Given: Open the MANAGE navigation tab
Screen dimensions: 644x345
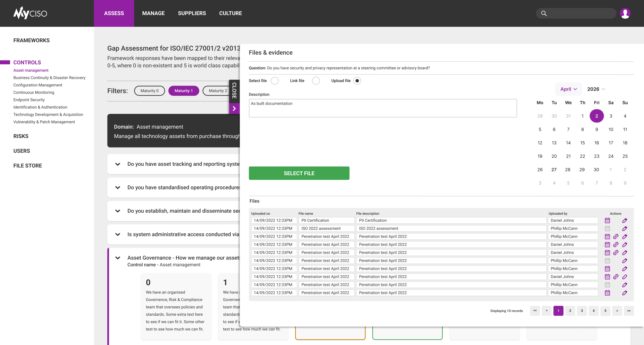Looking at the screenshot, I should (x=153, y=13).
